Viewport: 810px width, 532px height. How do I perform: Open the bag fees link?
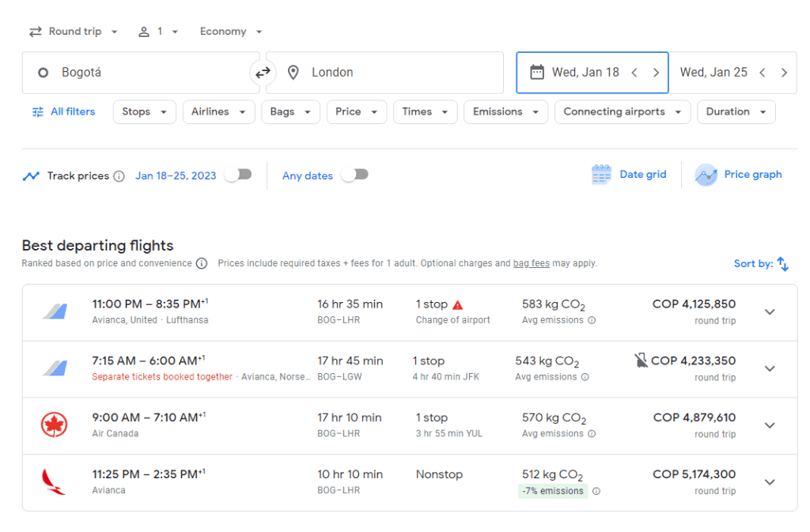531,263
